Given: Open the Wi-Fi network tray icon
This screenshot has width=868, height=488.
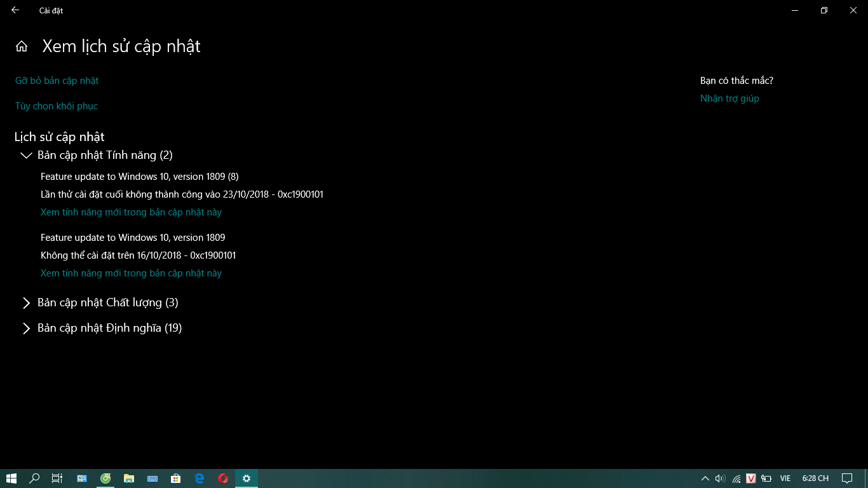Looking at the screenshot, I should (736, 478).
